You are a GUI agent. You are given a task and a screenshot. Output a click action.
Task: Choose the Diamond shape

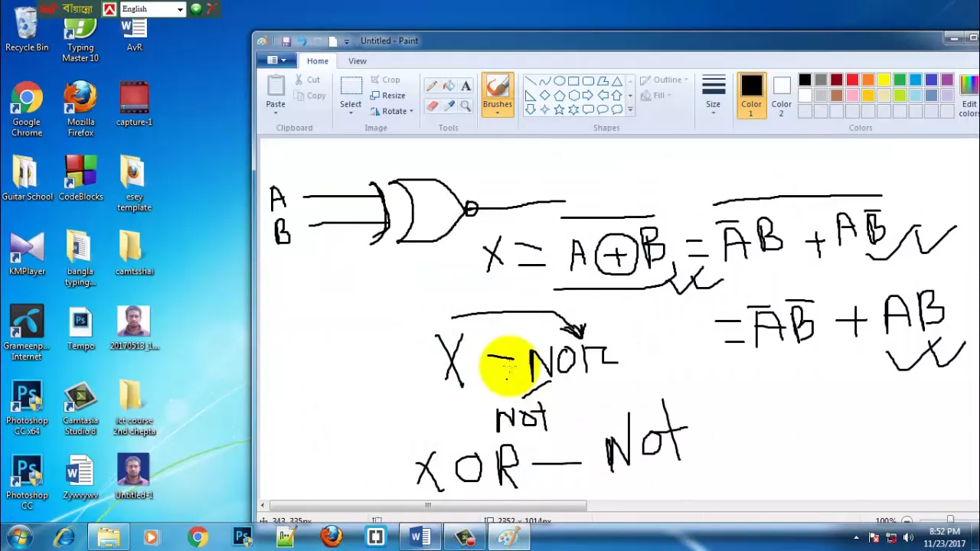pos(545,96)
